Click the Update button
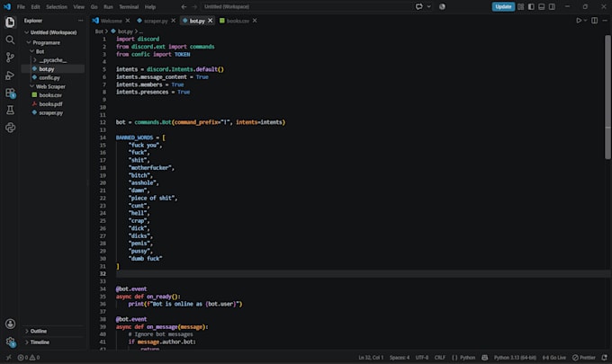Viewport: 612px width, 364px height. [503, 6]
